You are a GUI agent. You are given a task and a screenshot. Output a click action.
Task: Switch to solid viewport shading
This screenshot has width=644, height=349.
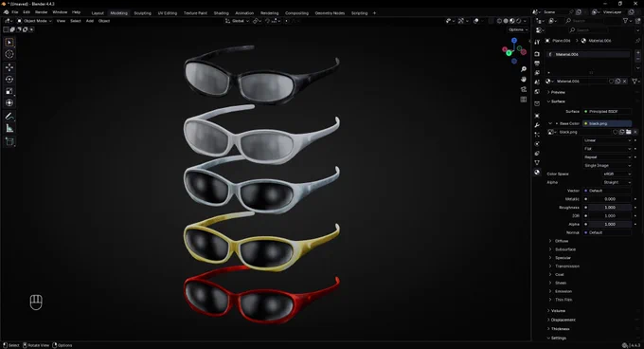tap(506, 21)
